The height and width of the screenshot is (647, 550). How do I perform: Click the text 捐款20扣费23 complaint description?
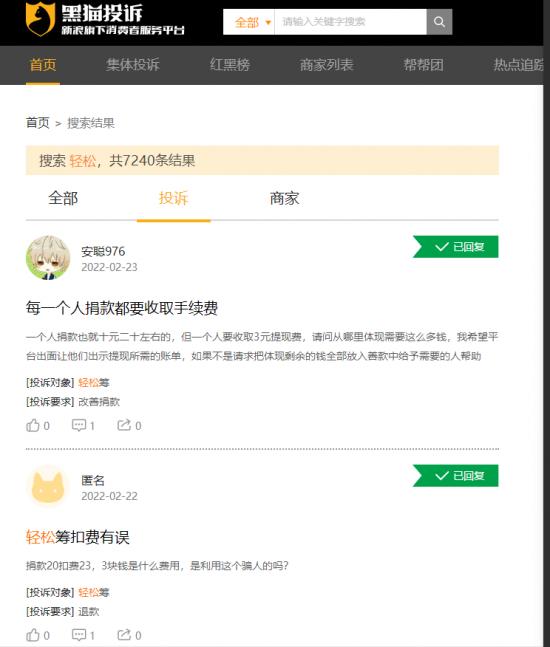pos(157,565)
